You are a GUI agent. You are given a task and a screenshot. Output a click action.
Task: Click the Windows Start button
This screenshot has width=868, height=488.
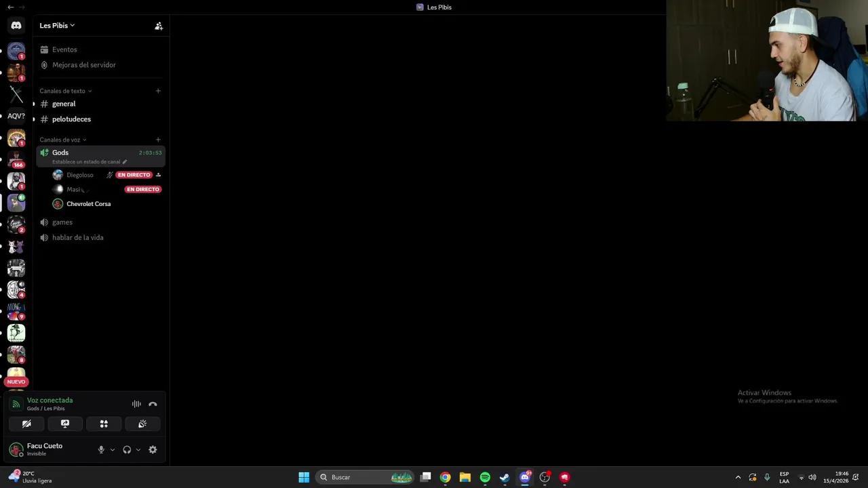(304, 477)
